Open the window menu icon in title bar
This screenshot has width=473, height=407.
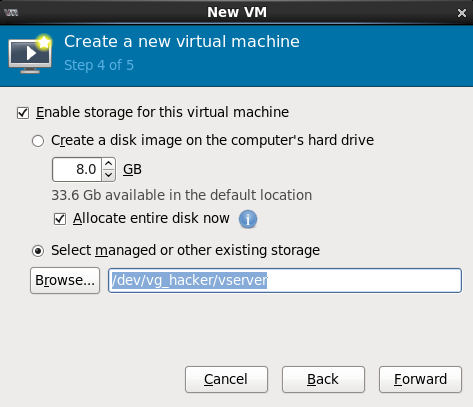tap(11, 13)
